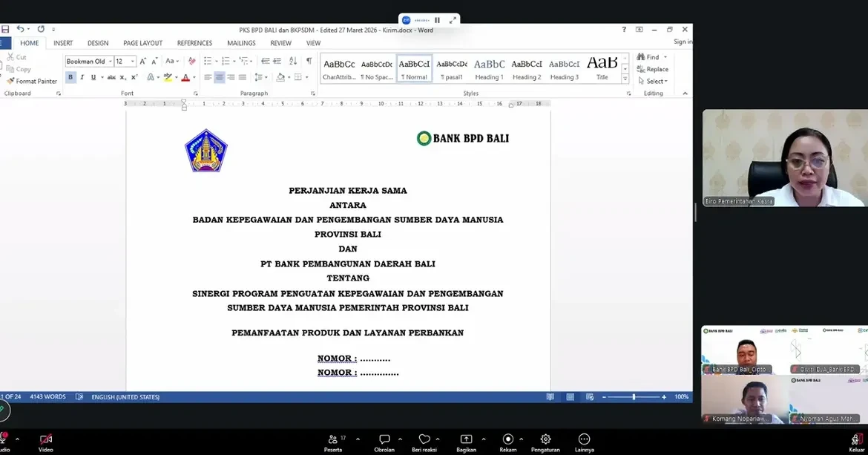Open the REVIEW ribbon tab
The height and width of the screenshot is (455, 868).
pos(280,43)
